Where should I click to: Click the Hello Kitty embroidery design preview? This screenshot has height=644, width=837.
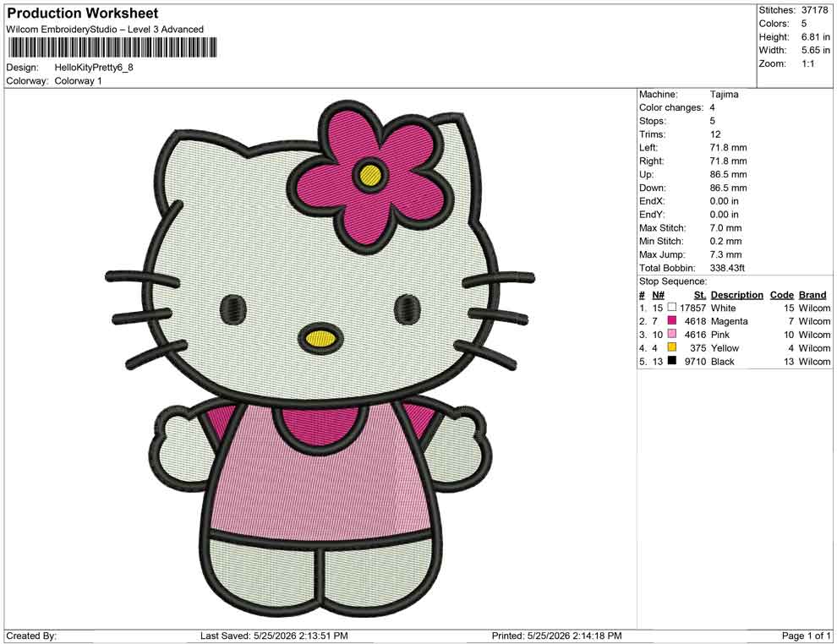pos(320,358)
